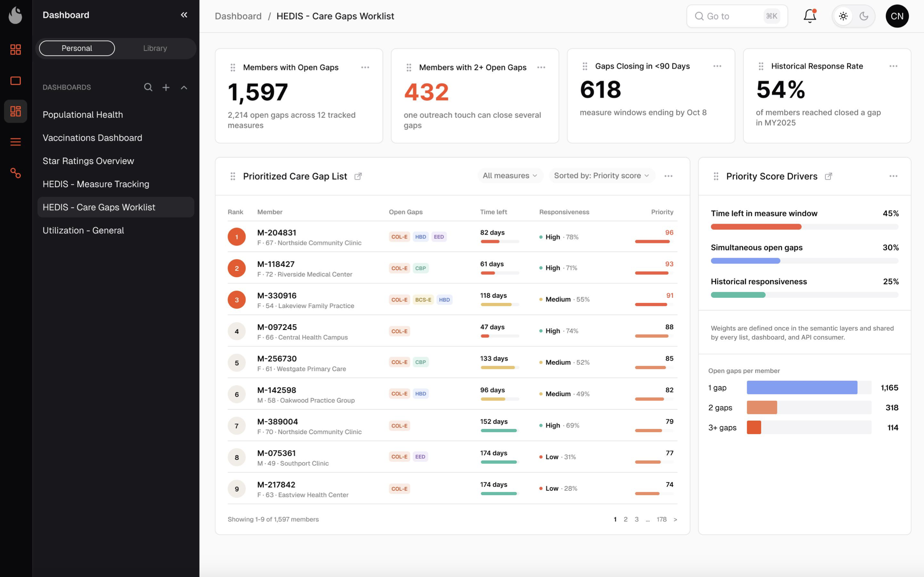Go to the Dashboard breadcrumb link

point(238,16)
